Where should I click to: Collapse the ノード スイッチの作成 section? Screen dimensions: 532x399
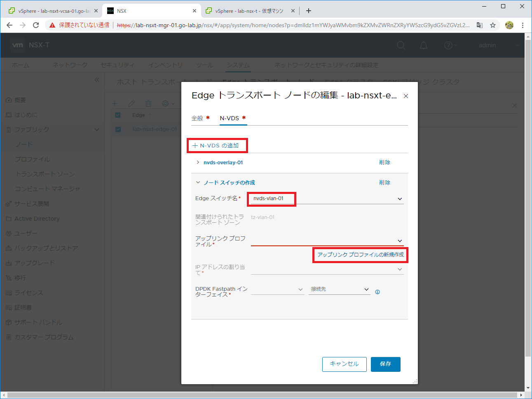(198, 182)
